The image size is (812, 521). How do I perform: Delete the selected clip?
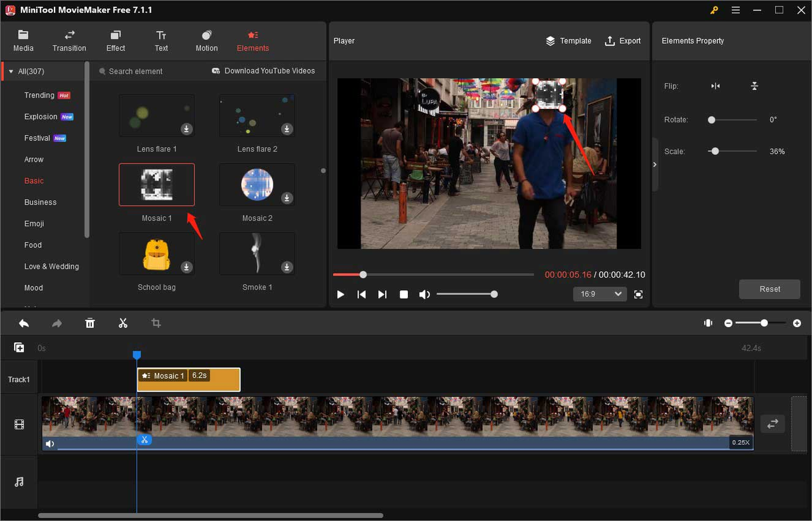point(90,323)
